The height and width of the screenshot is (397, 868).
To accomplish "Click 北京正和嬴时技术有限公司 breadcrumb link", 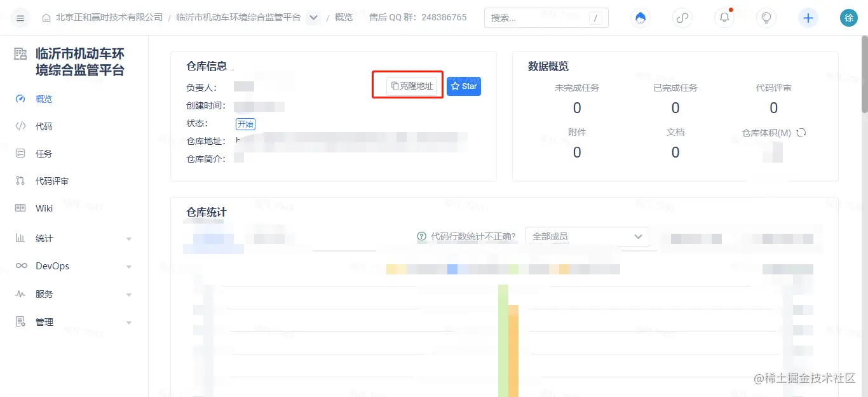I will (109, 18).
